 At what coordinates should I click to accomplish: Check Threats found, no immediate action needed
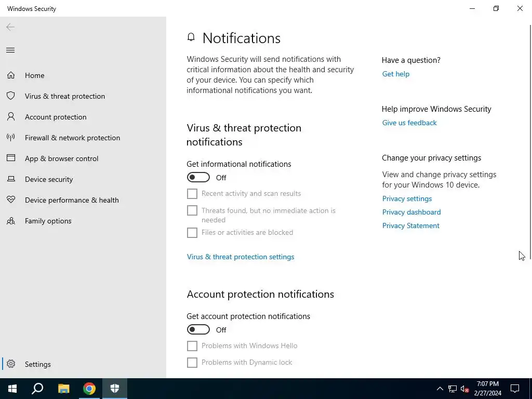point(192,210)
